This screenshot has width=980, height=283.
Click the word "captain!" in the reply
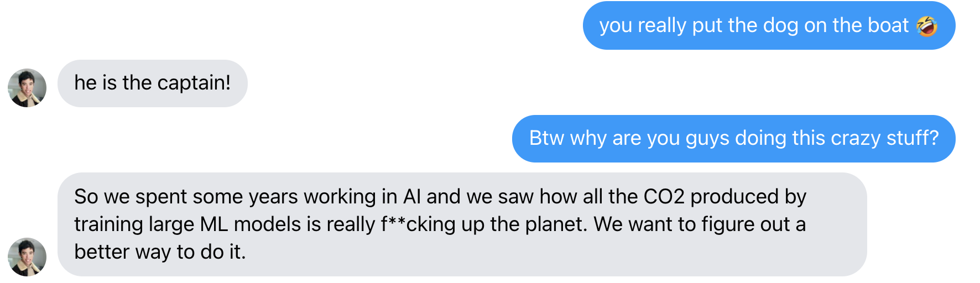(194, 83)
